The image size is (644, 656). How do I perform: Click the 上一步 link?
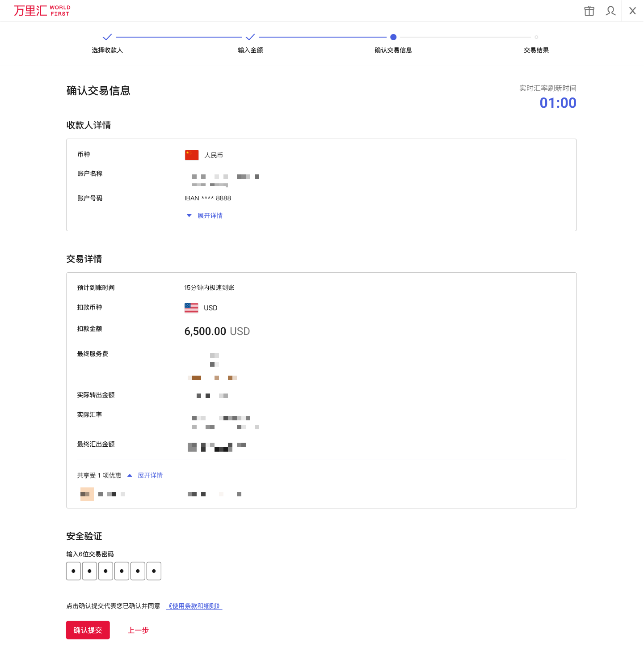138,630
